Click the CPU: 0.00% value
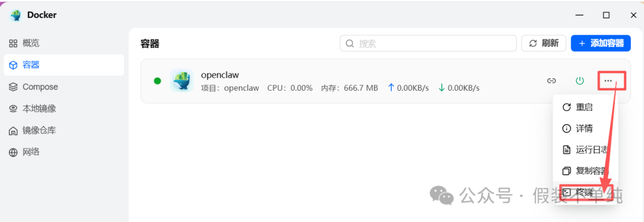Viewport: 644px width, 222px height. click(290, 88)
